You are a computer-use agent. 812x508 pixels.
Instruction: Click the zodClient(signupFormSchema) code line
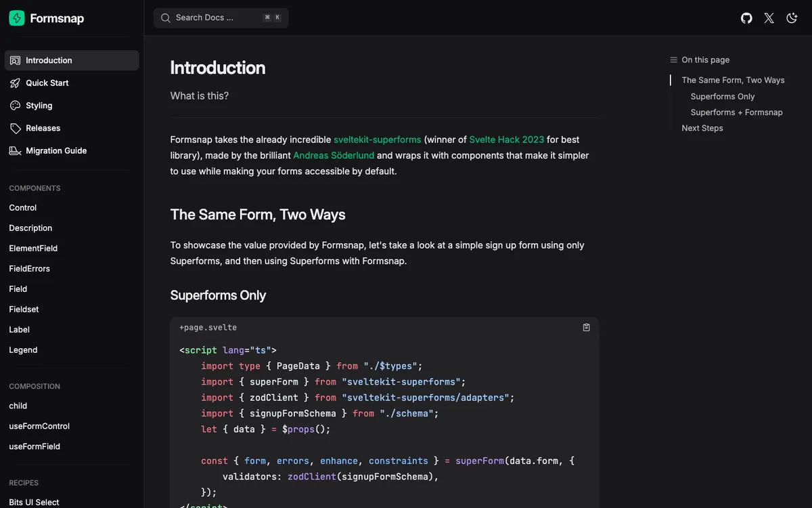(331, 477)
